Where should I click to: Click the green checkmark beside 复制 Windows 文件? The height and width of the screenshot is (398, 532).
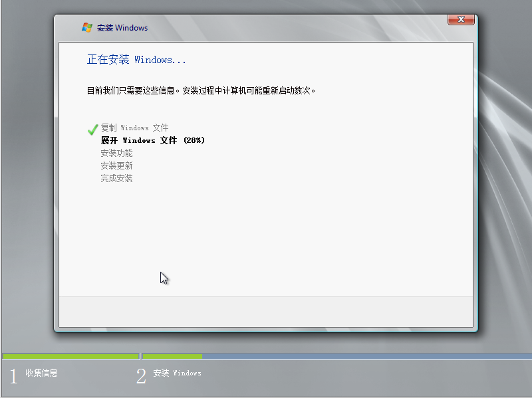click(92, 128)
